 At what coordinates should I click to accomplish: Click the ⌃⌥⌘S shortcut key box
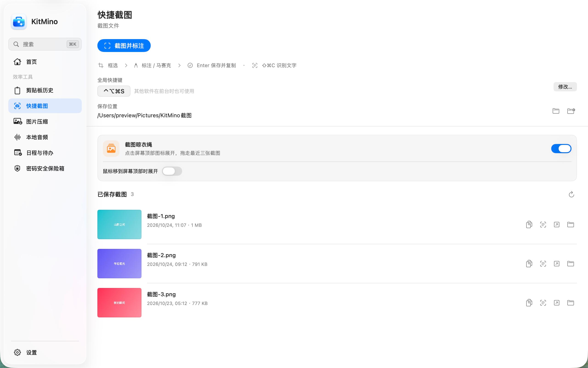pyautogui.click(x=114, y=91)
